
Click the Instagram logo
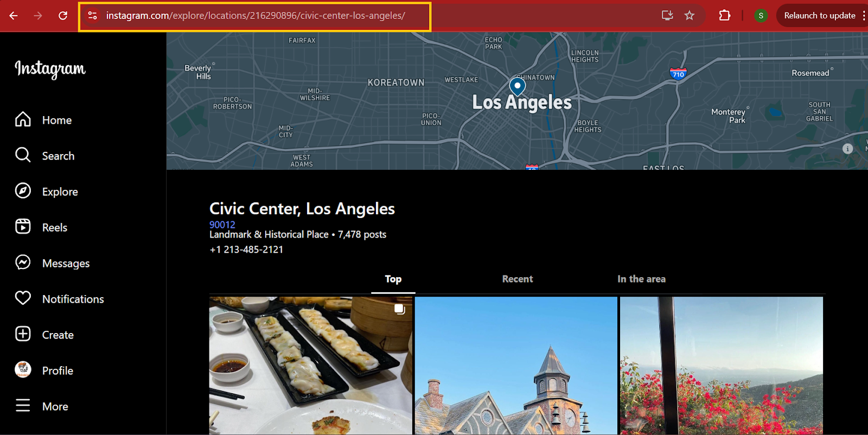(50, 69)
